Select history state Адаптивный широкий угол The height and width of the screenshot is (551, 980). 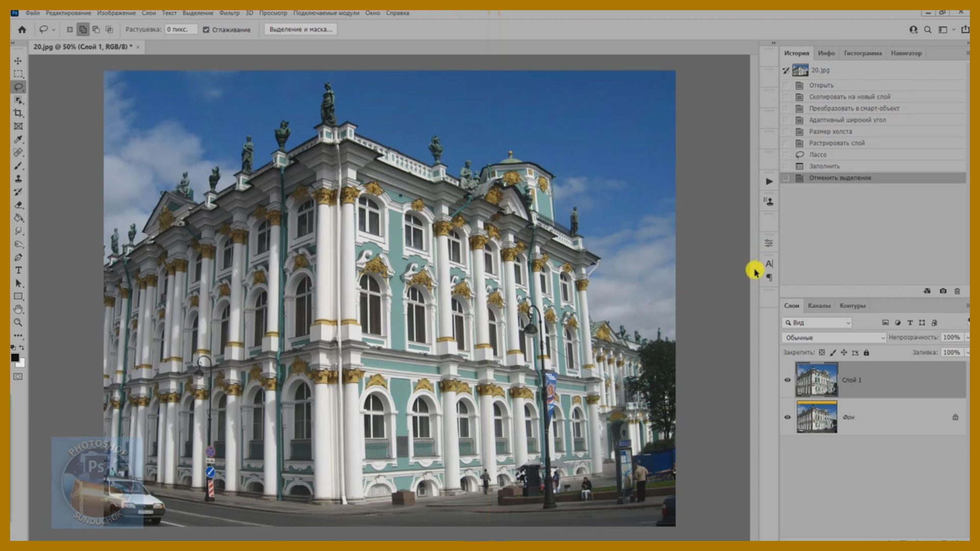(x=873, y=120)
